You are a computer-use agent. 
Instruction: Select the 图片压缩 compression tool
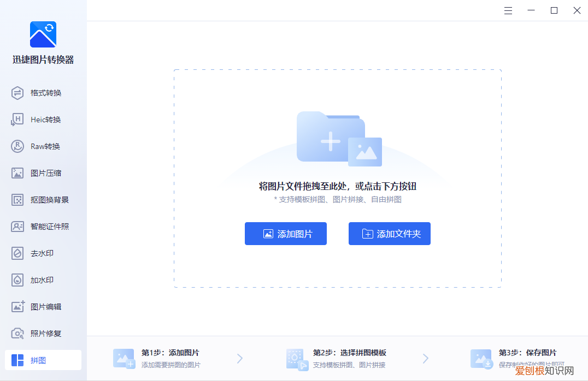click(x=43, y=173)
